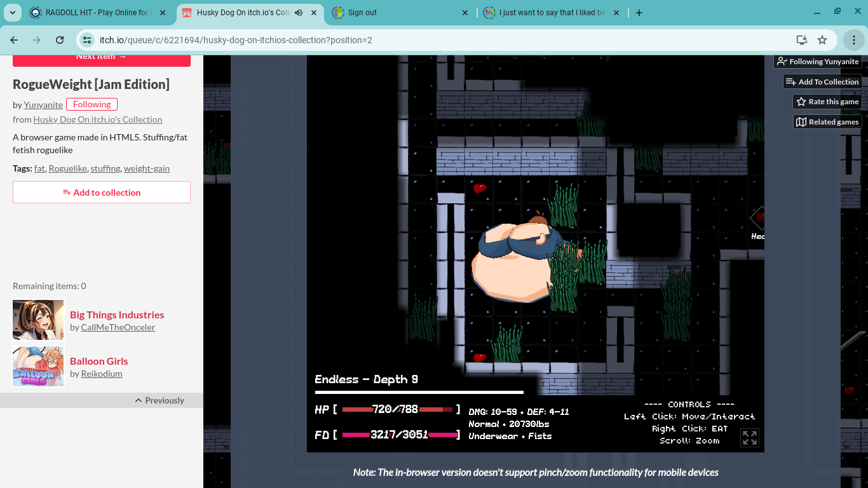Open the 'fat' tag
This screenshot has width=868, height=488.
39,168
